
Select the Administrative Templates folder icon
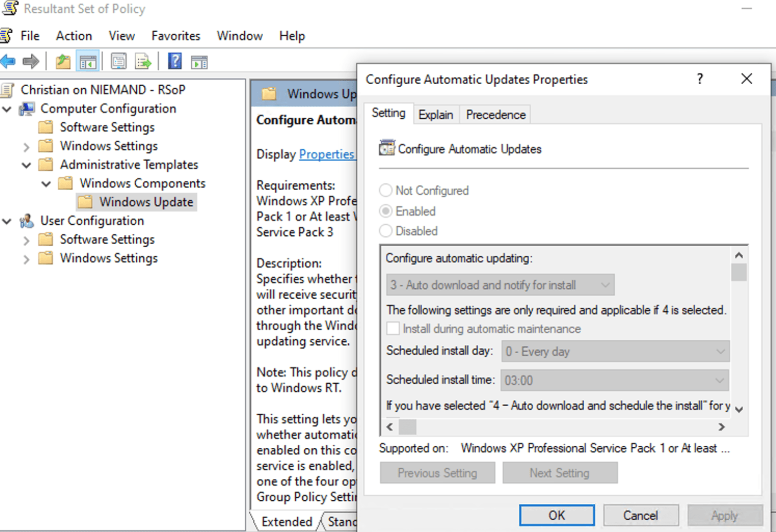[46, 164]
